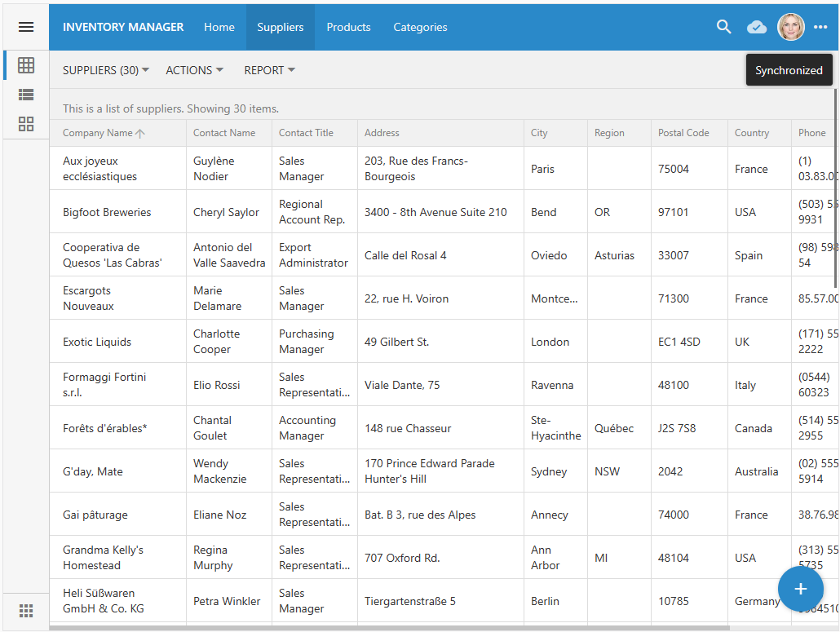Click the search magnifier icon
Screen dimensions: 840x632
(x=723, y=27)
